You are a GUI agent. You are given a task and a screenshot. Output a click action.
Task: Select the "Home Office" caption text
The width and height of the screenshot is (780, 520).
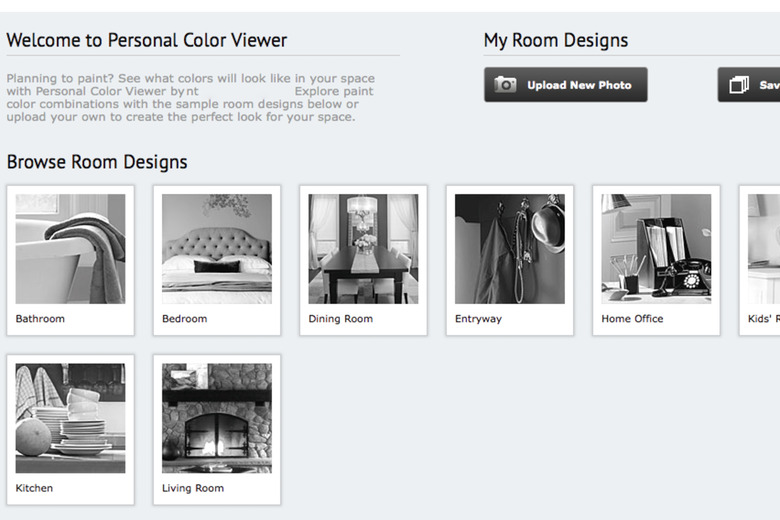632,319
